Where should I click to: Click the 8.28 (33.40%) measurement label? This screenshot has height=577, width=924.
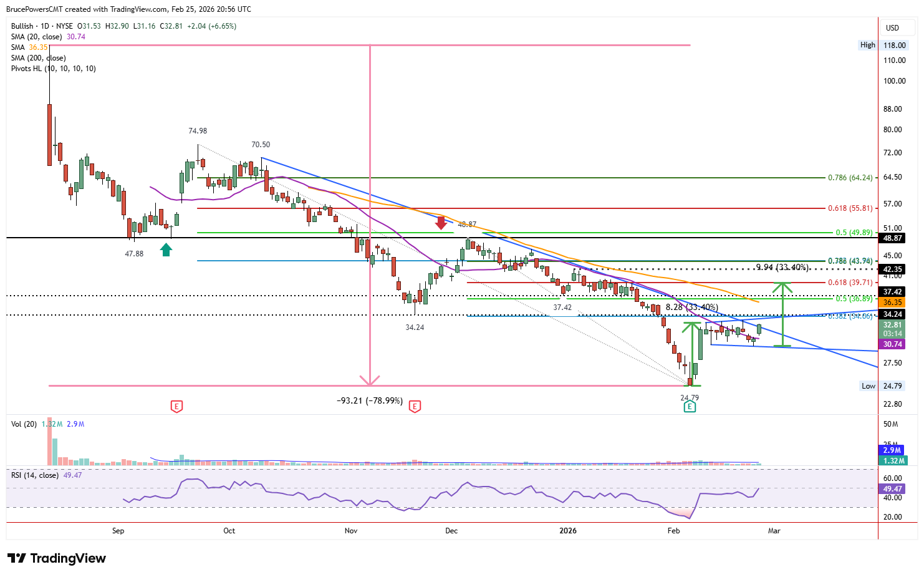pyautogui.click(x=692, y=308)
